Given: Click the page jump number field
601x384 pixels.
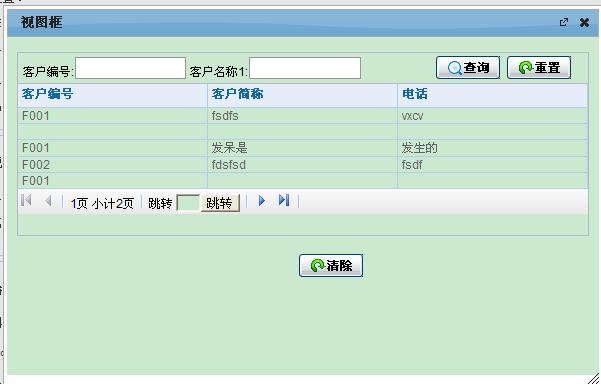Looking at the screenshot, I should (188, 203).
